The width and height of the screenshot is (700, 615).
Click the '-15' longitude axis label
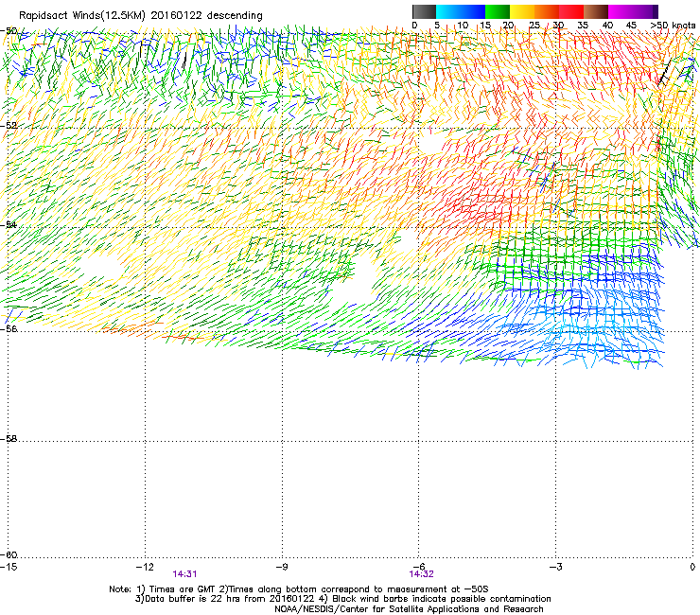(9, 567)
